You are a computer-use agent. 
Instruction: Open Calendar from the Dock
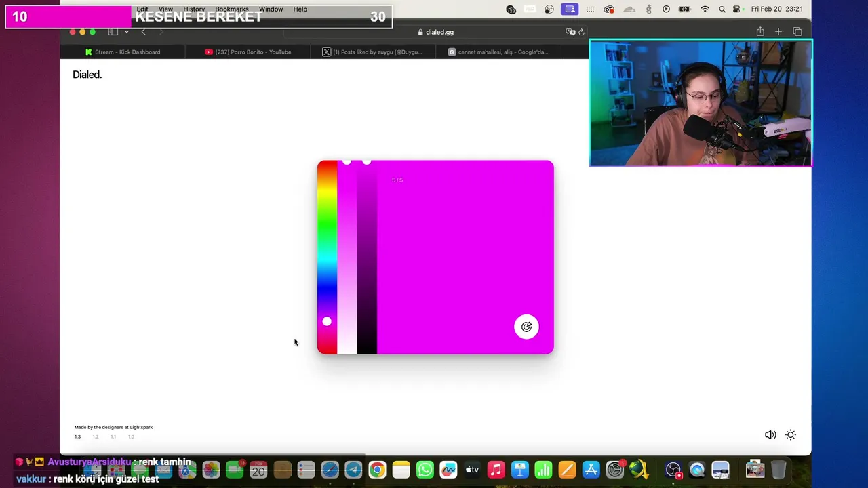(x=258, y=470)
